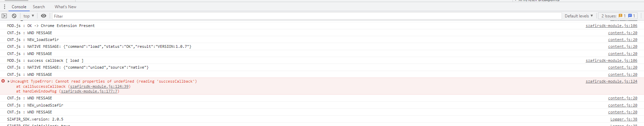Click the red error icon beside TypeError
The height and width of the screenshot is (126, 644).
coord(3,81)
